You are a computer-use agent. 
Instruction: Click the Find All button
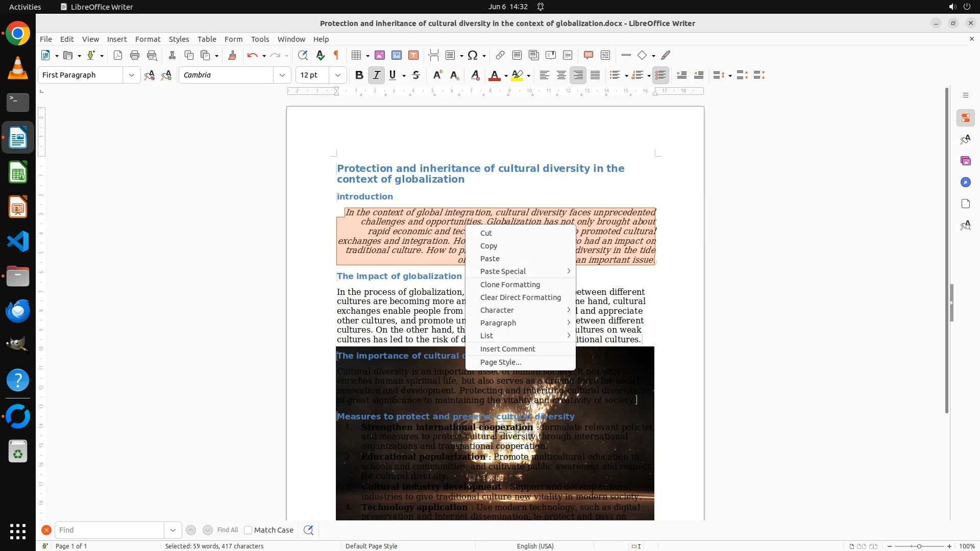pos(228,530)
